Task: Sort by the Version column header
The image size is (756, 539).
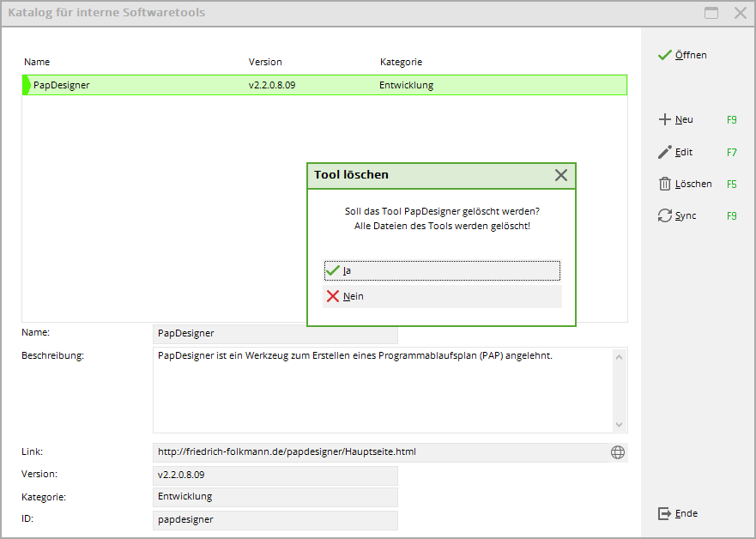Action: [265, 62]
